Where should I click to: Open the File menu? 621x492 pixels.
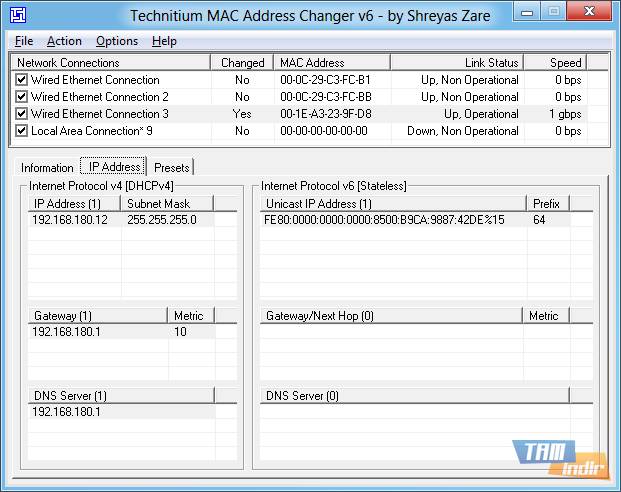pyautogui.click(x=24, y=41)
